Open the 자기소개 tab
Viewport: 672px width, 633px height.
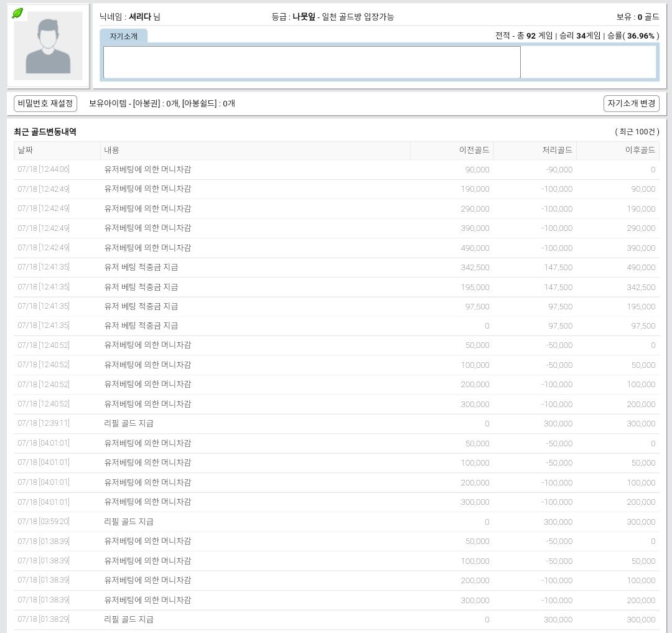click(x=123, y=36)
